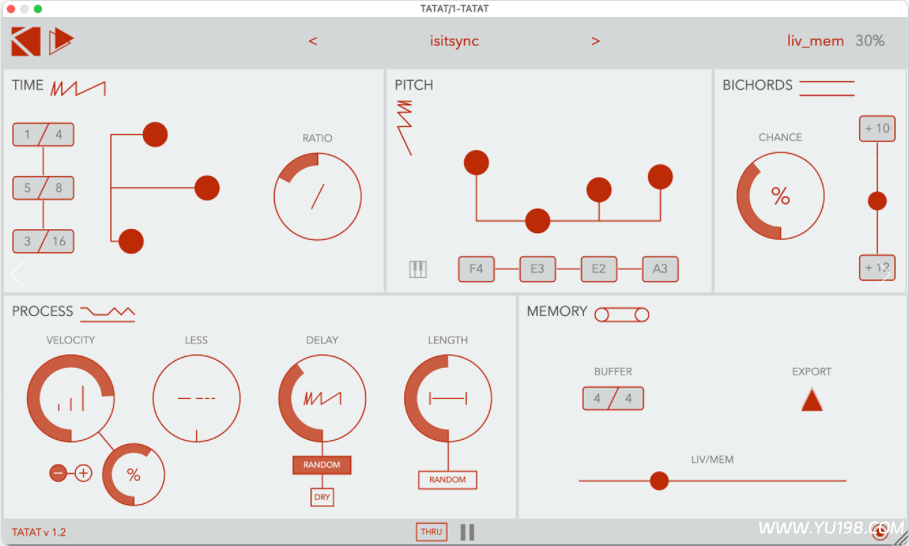
Task: Open the +10 interval box
Action: pyautogui.click(x=877, y=129)
